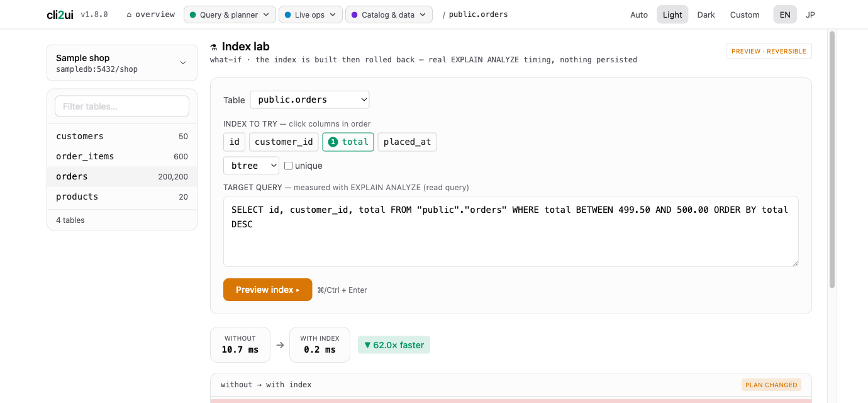Screen dimensions: 868x403
Task: Click the 200,200 row count for orders
Action: tap(173, 177)
